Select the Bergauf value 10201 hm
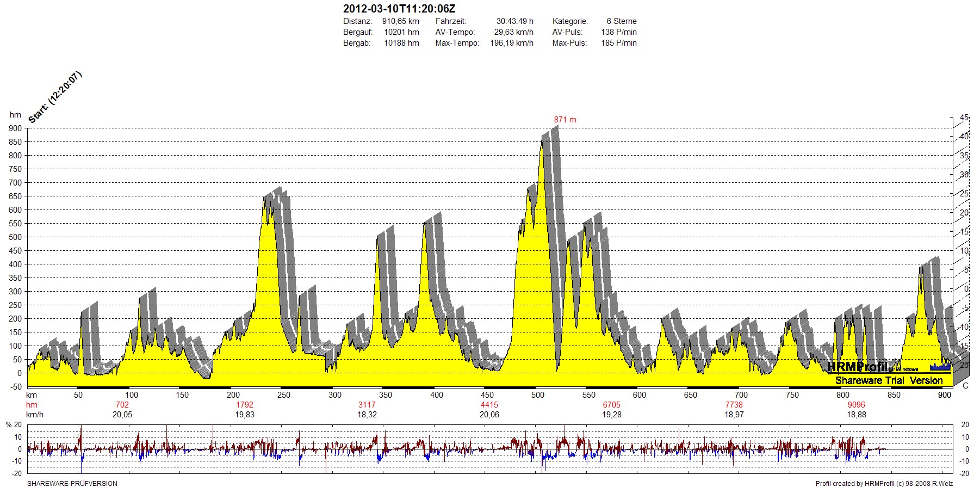This screenshot has width=980, height=487. [401, 32]
